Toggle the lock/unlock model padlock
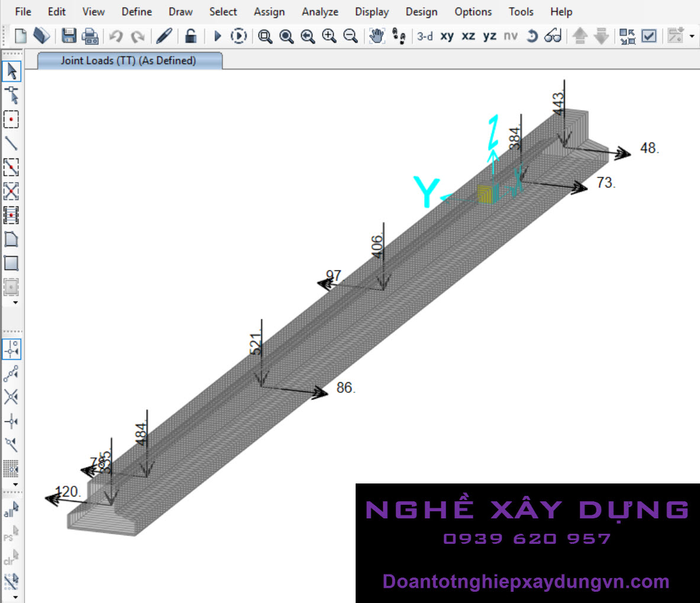This screenshot has height=603, width=700. [x=191, y=36]
